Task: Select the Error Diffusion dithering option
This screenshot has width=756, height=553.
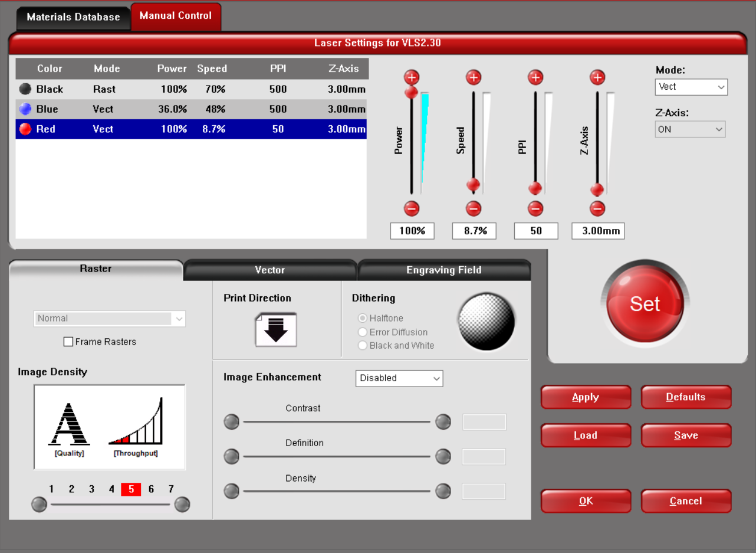Action: pos(393,332)
